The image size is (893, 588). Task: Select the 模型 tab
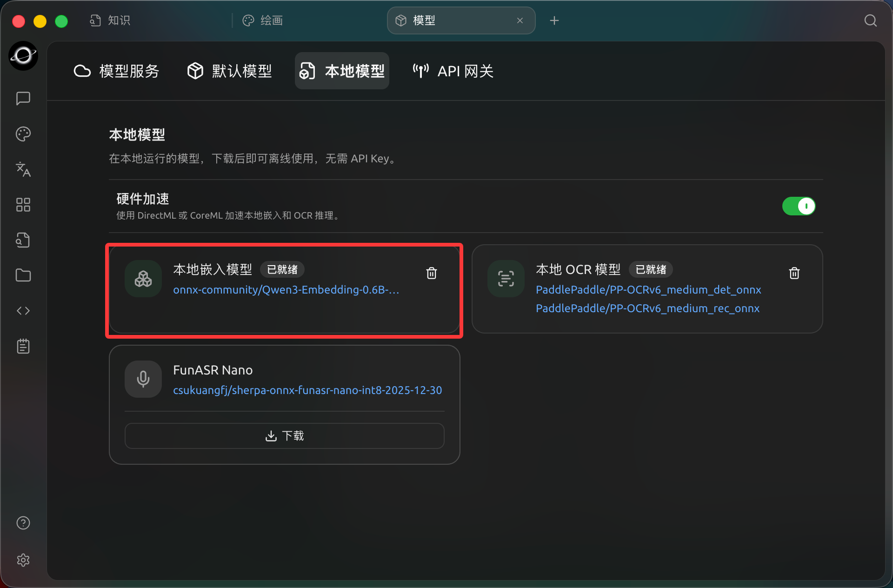pos(460,20)
